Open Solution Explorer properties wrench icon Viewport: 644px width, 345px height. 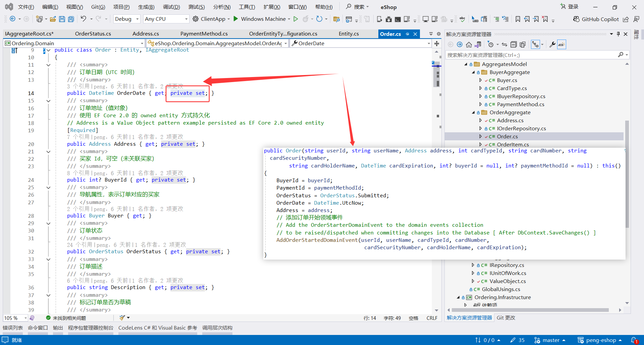pyautogui.click(x=552, y=44)
